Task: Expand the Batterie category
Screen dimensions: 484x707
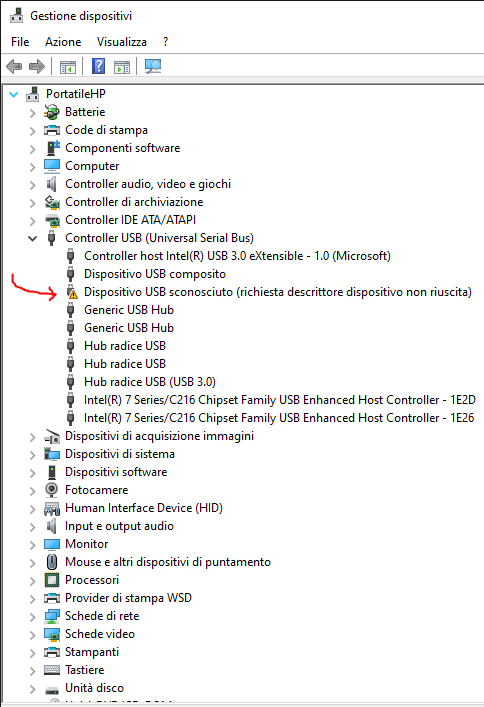Action: tap(32, 112)
